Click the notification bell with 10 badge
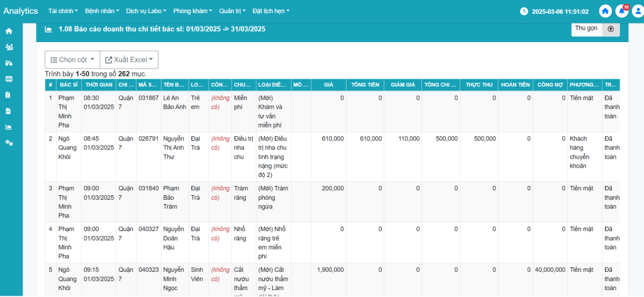Screen dimensions: 644x297 pyautogui.click(x=623, y=11)
